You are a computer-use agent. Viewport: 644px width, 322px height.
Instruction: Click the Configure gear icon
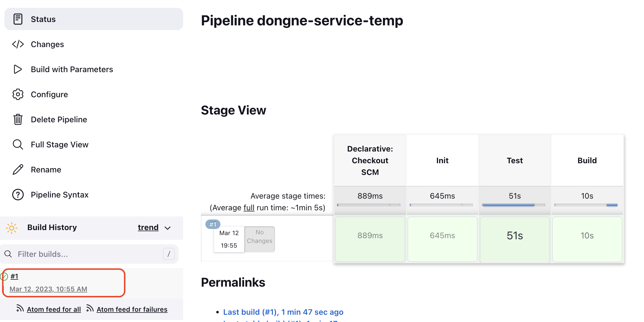tap(18, 94)
